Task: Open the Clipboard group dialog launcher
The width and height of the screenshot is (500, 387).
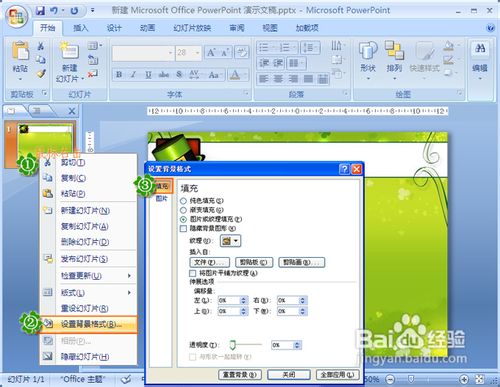Action: (x=44, y=93)
